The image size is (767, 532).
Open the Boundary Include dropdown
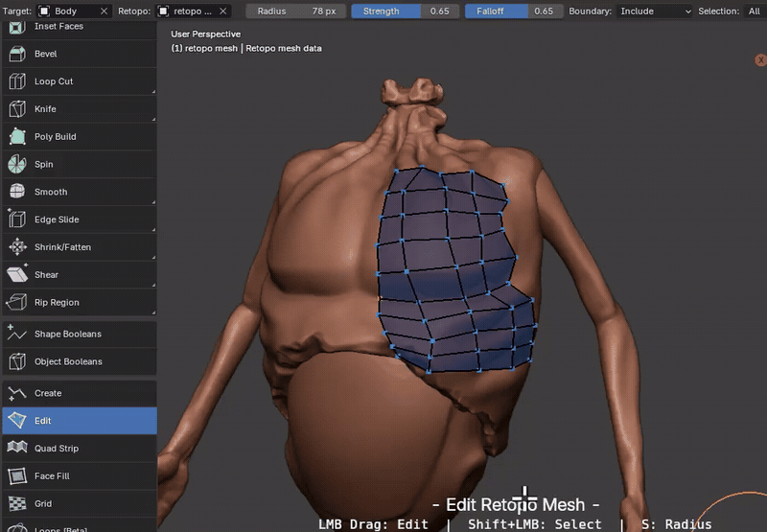(x=655, y=11)
